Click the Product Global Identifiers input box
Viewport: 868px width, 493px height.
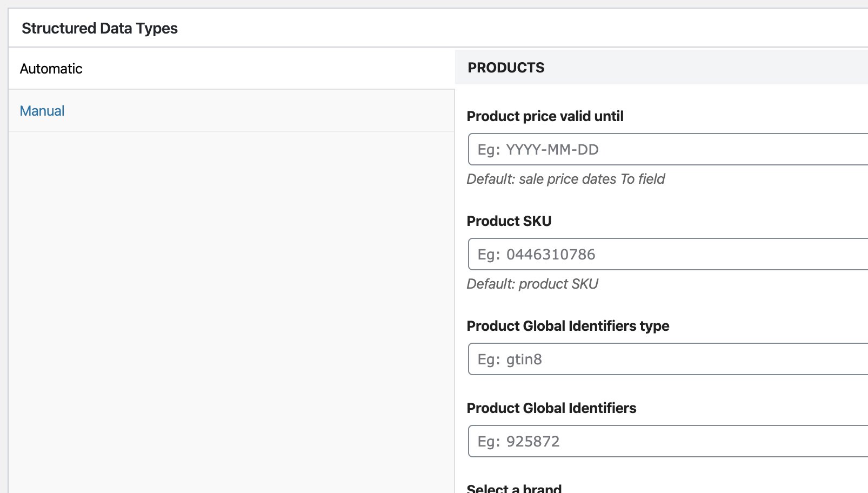(668, 441)
